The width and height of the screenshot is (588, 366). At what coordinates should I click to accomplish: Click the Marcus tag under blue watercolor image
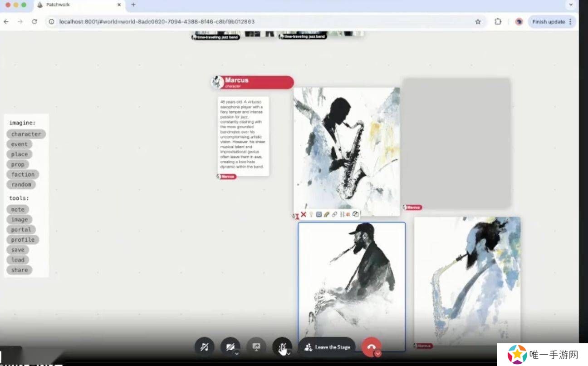[423, 346]
